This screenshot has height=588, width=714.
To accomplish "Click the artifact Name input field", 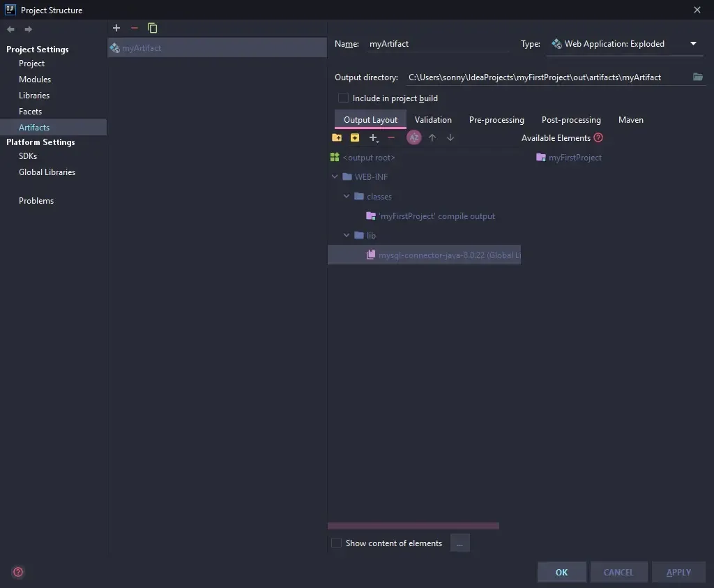I will (x=438, y=44).
